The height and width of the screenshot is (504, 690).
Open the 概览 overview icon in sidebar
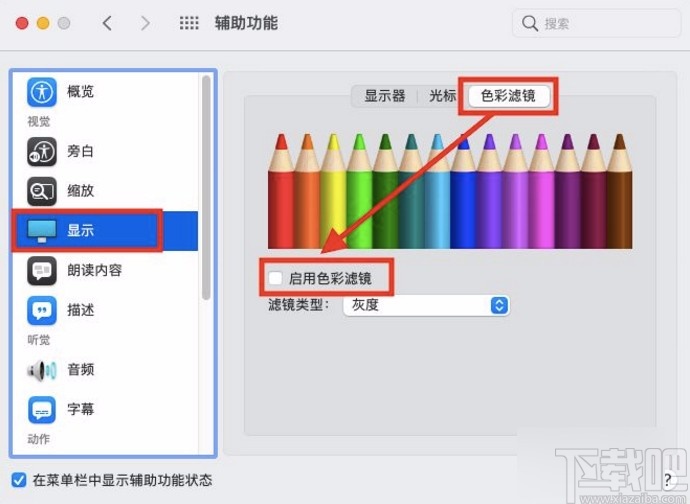(42, 92)
